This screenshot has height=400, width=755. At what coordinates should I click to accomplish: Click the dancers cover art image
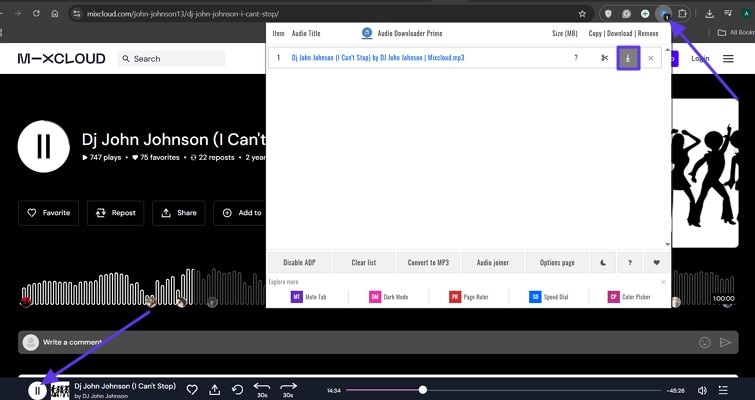pyautogui.click(x=705, y=173)
